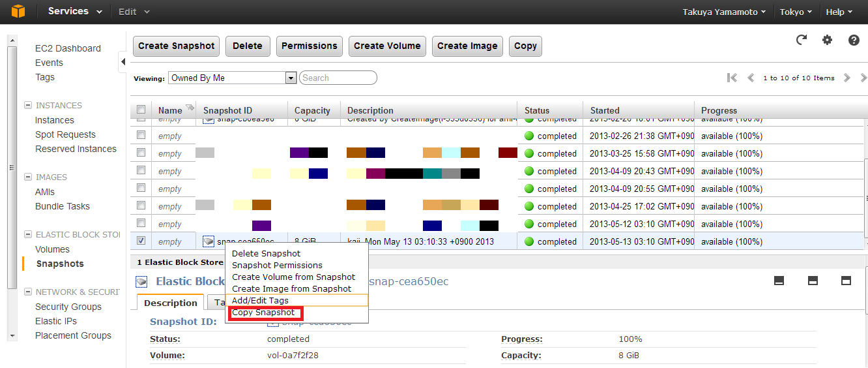Choose Create Volume from Snapshot
Viewport: 868px width, 368px height.
(x=293, y=277)
